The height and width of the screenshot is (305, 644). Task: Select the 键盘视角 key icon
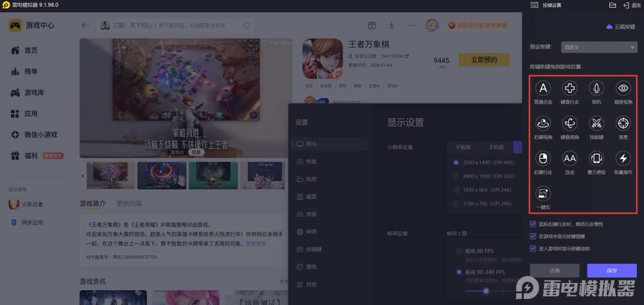pos(570,123)
